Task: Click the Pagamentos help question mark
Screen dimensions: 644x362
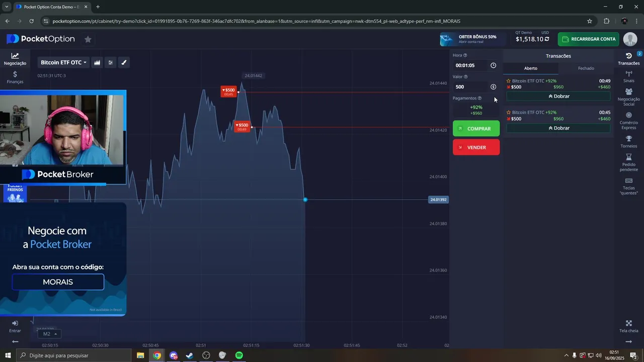Action: click(x=479, y=99)
